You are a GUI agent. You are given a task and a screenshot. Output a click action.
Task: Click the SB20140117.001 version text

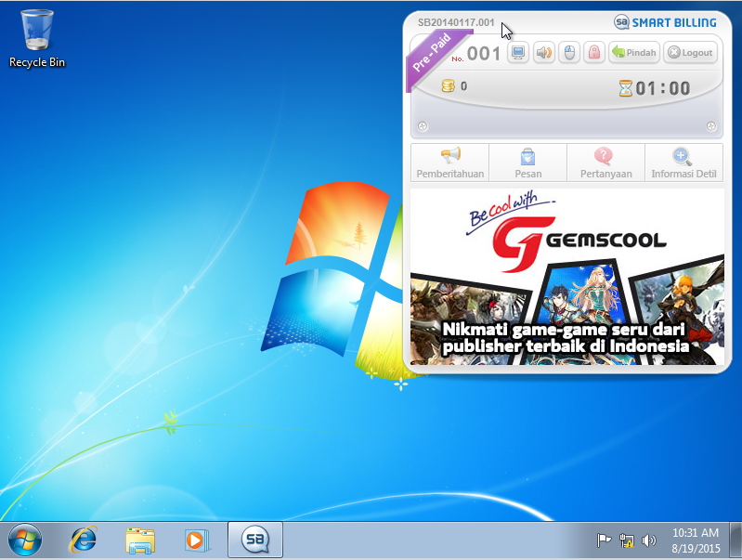(x=456, y=22)
